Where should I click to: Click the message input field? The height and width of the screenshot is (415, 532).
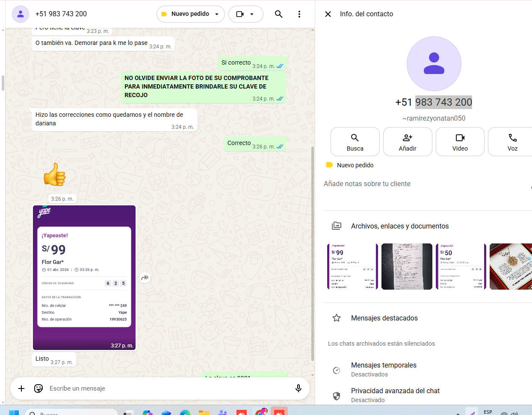click(x=167, y=388)
